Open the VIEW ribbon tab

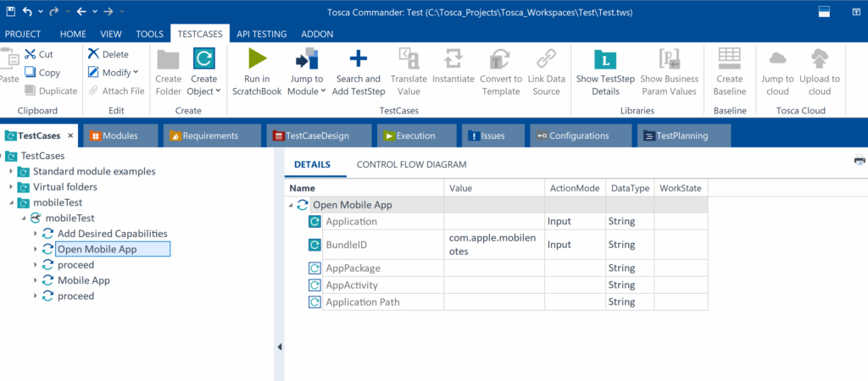coord(111,34)
